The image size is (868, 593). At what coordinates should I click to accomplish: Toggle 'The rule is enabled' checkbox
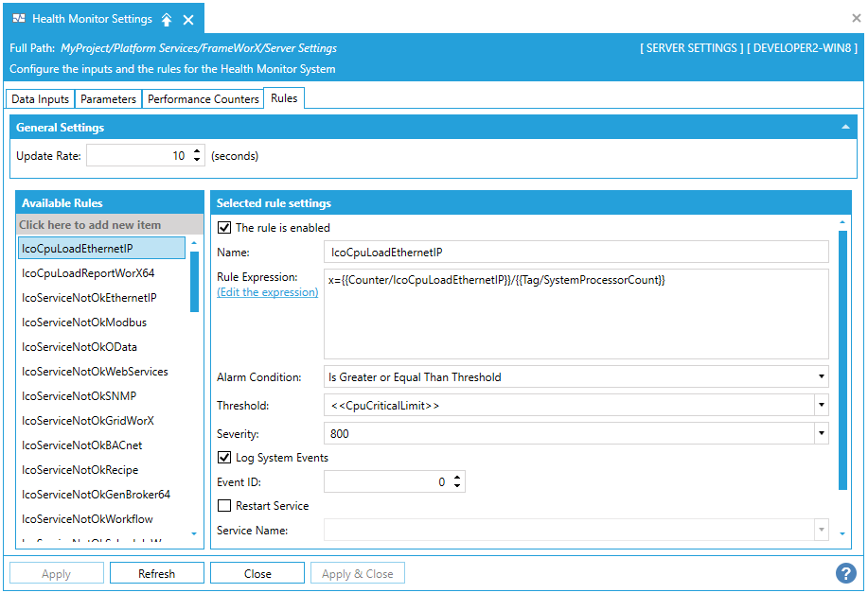224,228
